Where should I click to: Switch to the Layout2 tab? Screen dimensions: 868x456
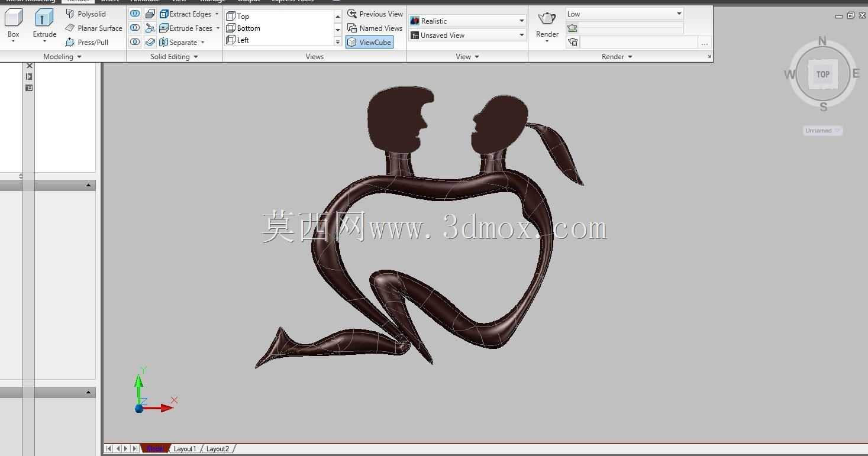(x=218, y=449)
